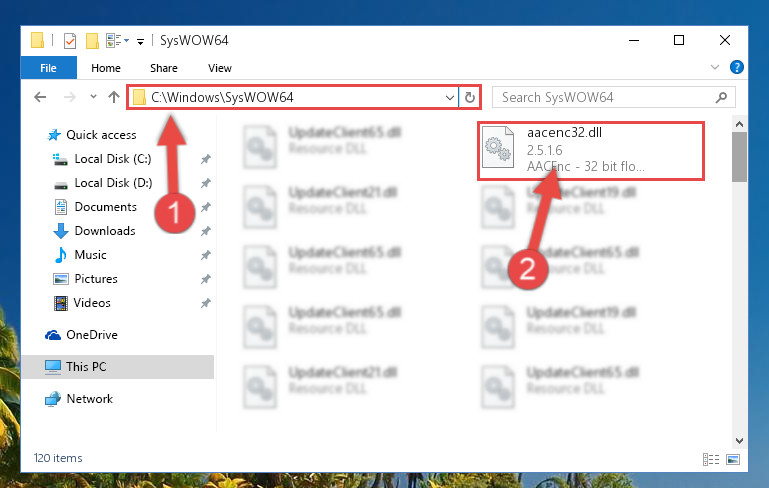Maximize the SysWOW64 window
Image resolution: width=769 pixels, height=488 pixels.
tap(679, 40)
